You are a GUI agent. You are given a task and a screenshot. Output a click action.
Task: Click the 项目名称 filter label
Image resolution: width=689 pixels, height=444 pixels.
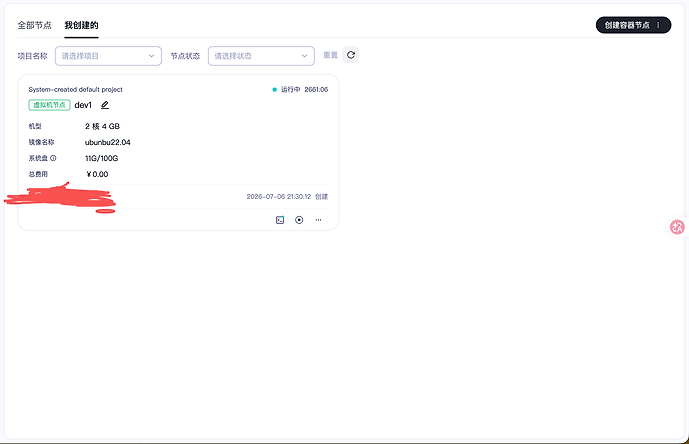(33, 56)
